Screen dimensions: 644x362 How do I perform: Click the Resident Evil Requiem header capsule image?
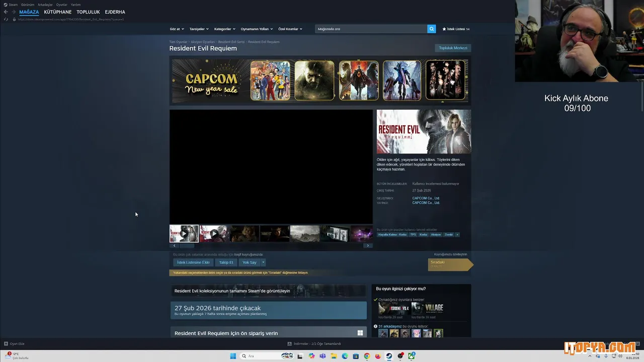point(424,132)
